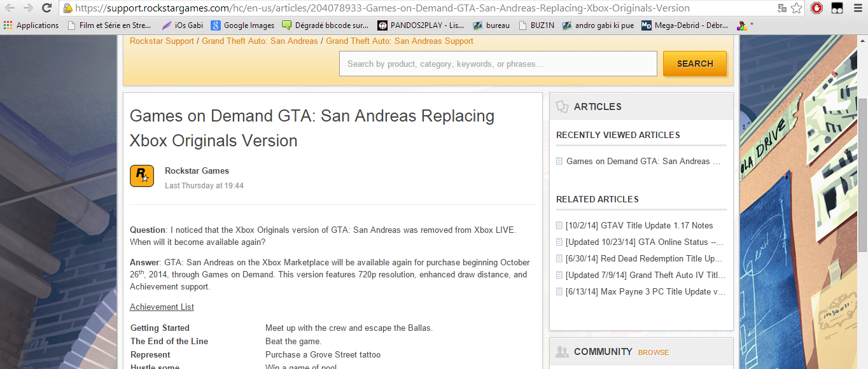Open the Max Payne 3 PC Title Update article
The height and width of the screenshot is (369, 868).
(x=645, y=292)
